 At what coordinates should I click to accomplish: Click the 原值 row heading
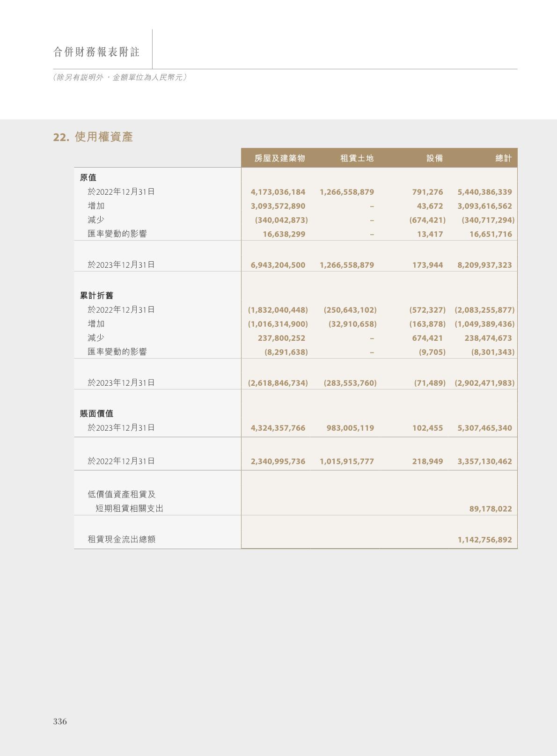(x=88, y=177)
